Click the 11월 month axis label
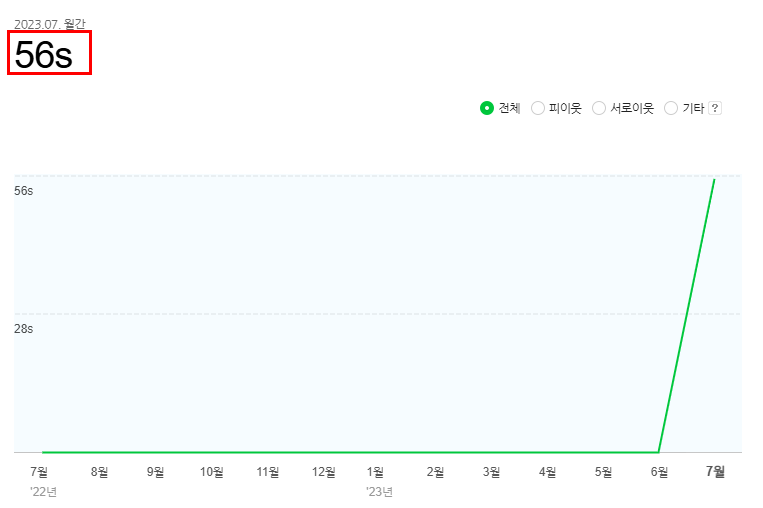The width and height of the screenshot is (763, 508). 268,472
